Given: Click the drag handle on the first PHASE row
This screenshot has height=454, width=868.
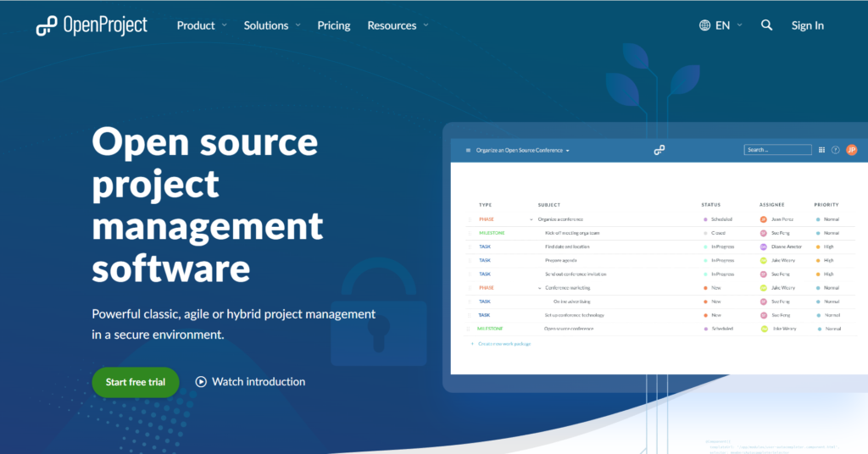Looking at the screenshot, I should [470, 219].
